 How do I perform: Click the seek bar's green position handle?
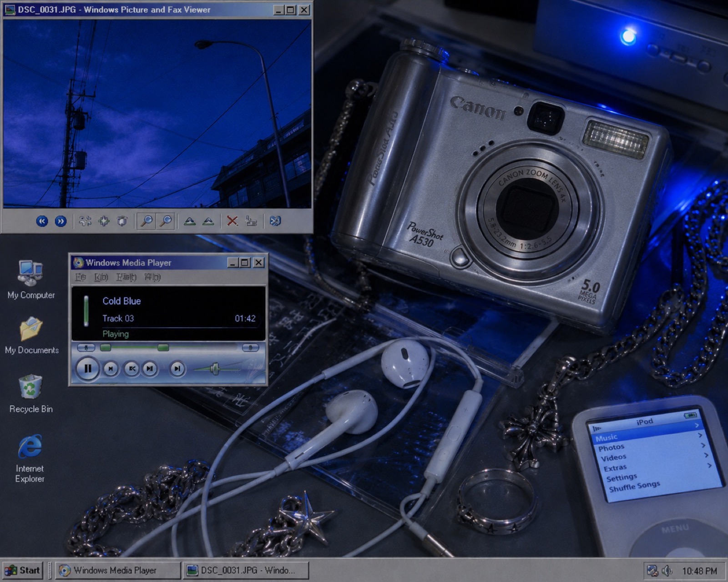pos(163,348)
